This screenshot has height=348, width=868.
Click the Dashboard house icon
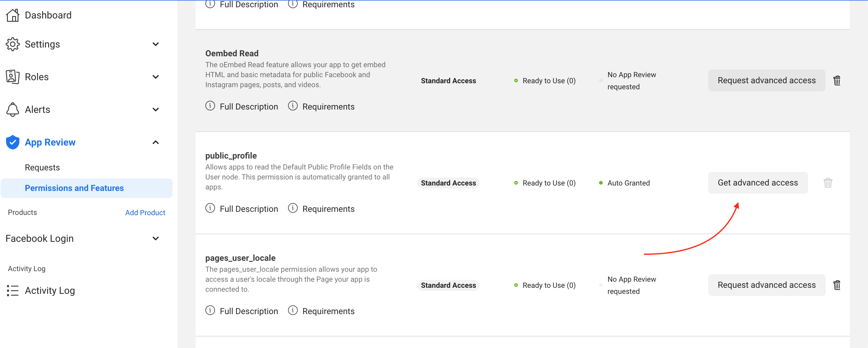pyautogui.click(x=13, y=15)
